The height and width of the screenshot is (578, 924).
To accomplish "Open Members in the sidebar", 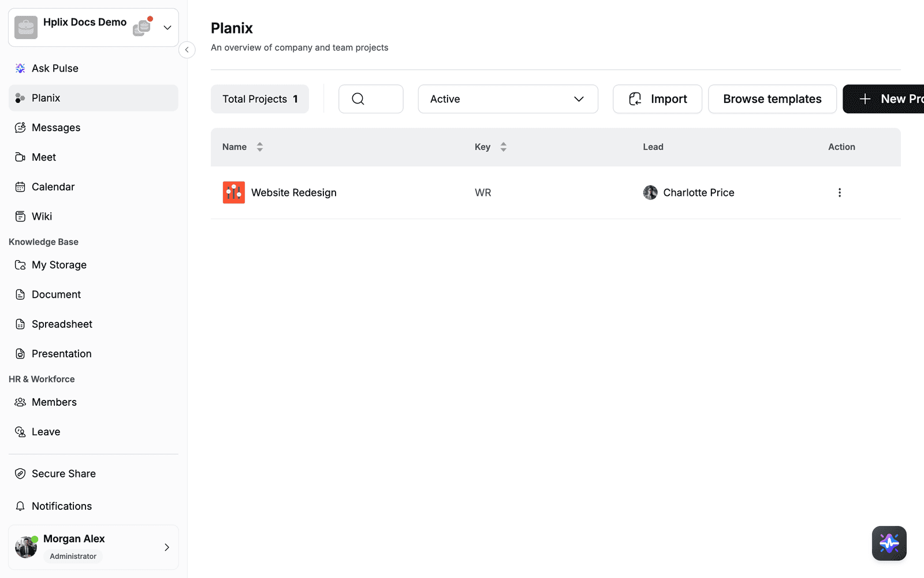I will [x=94, y=402].
